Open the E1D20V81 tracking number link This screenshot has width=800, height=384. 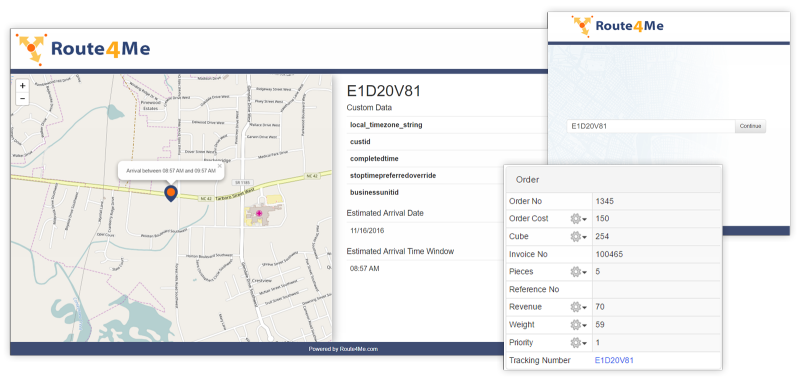pos(614,361)
